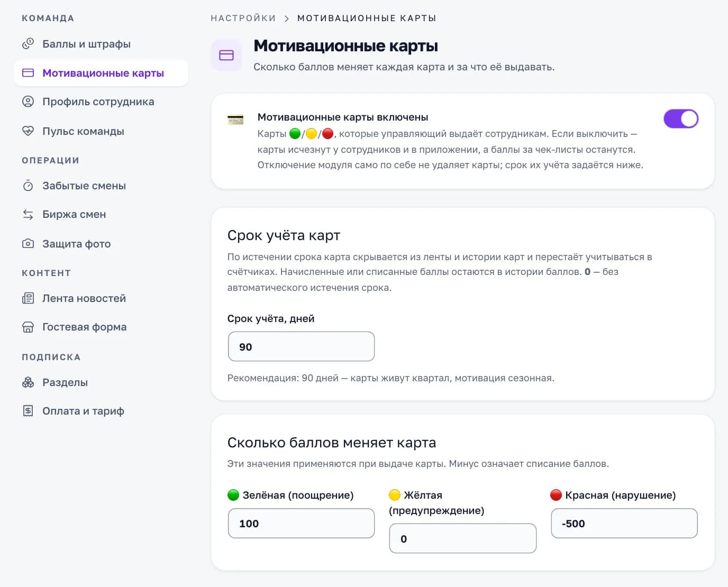This screenshot has width=728, height=587.
Task: Focus the Красная (нарушение) points field
Action: [624, 523]
